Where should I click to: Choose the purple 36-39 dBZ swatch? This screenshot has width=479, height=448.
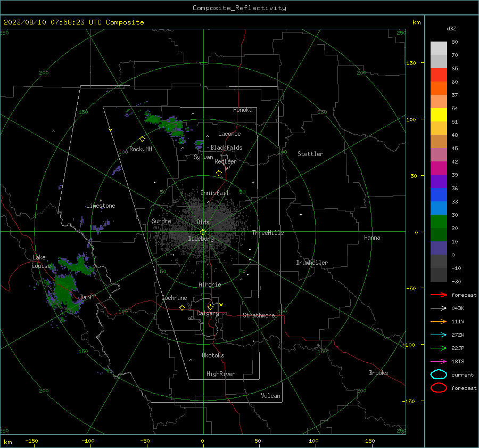click(439, 182)
